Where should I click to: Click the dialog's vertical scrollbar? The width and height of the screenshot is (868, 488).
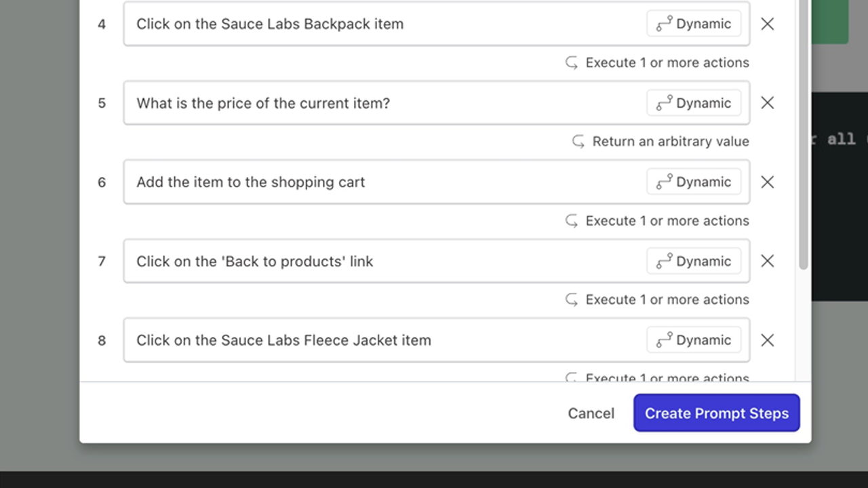804,135
